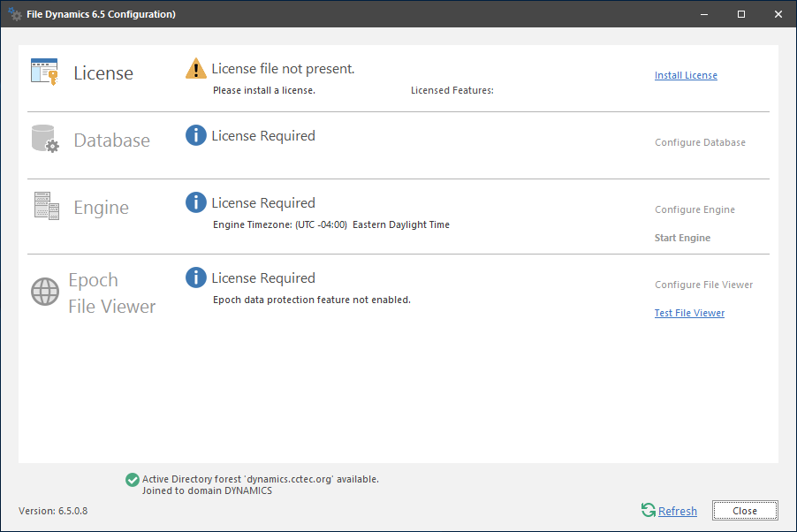Screen dimensions: 797x532
Task: Click Configure Database
Action: click(x=700, y=143)
